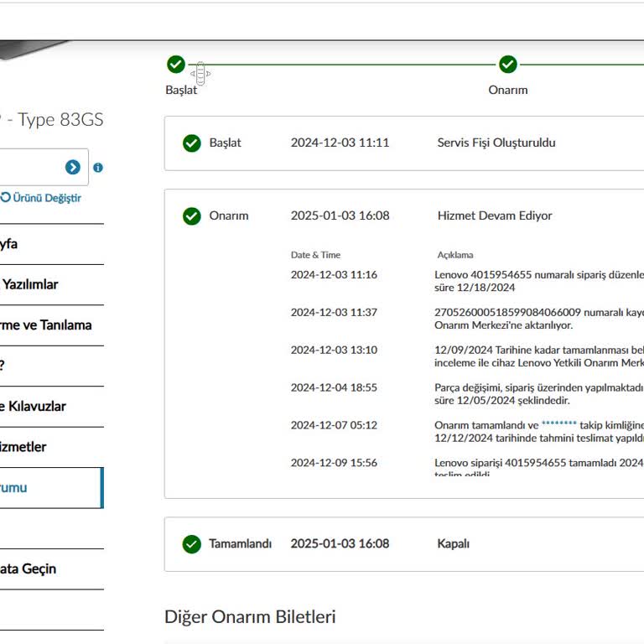Click the green check icon on the Tamamlandı row
The height and width of the screenshot is (644, 644).
(192, 544)
